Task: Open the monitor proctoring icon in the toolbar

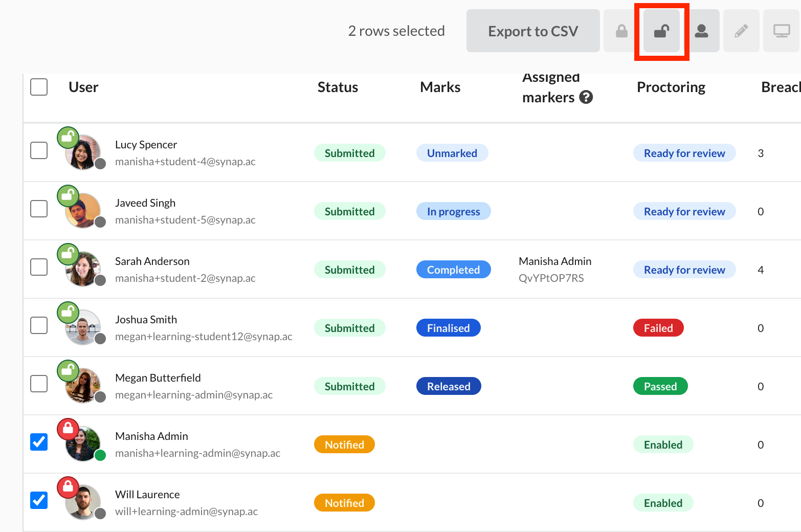Action: click(x=781, y=31)
